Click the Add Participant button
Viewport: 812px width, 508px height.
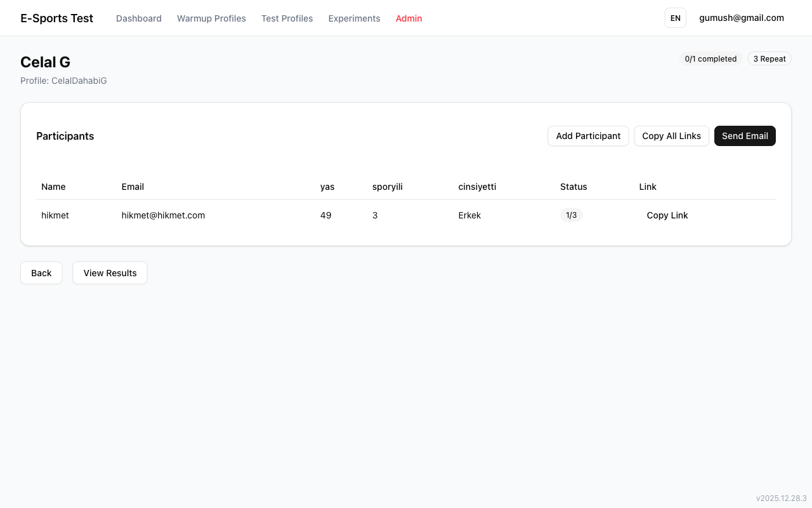coord(588,136)
